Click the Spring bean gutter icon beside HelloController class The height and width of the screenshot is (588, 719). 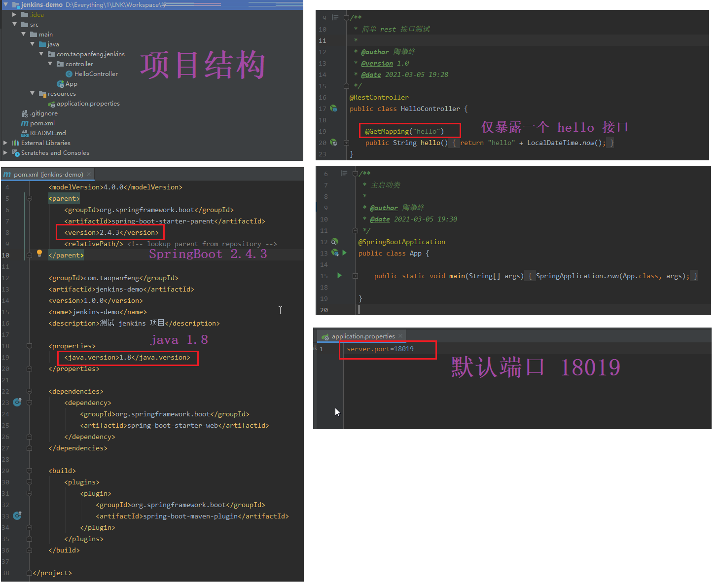coord(333,109)
